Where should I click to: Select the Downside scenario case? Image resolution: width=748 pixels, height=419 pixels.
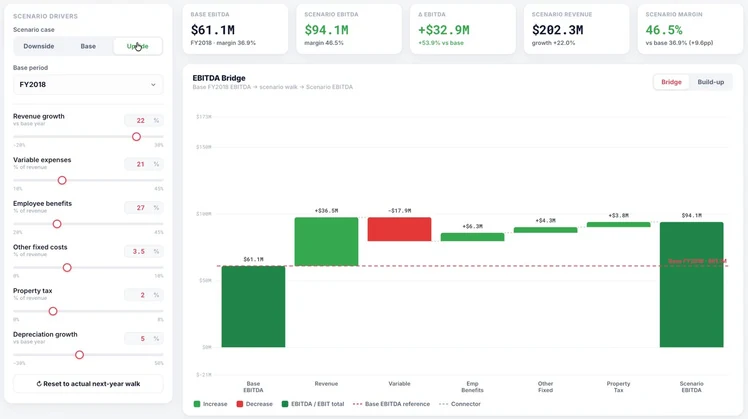[x=39, y=46]
